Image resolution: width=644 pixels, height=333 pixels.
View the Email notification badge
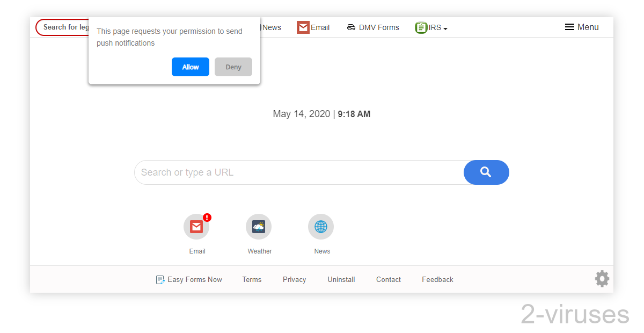(x=207, y=218)
